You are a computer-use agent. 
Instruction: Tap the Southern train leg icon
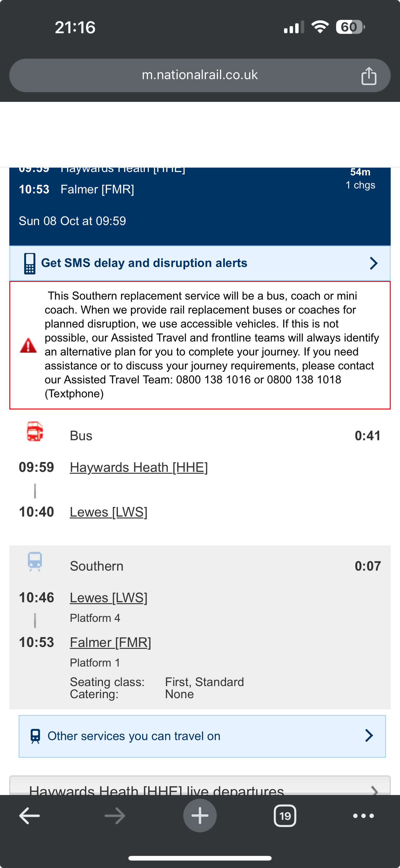pyautogui.click(x=35, y=561)
